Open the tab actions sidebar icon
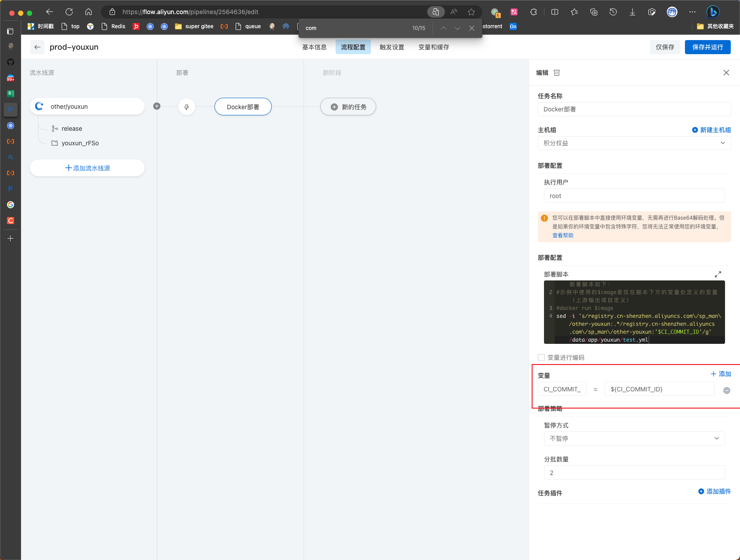Viewport: 740px width, 560px height. [11, 31]
